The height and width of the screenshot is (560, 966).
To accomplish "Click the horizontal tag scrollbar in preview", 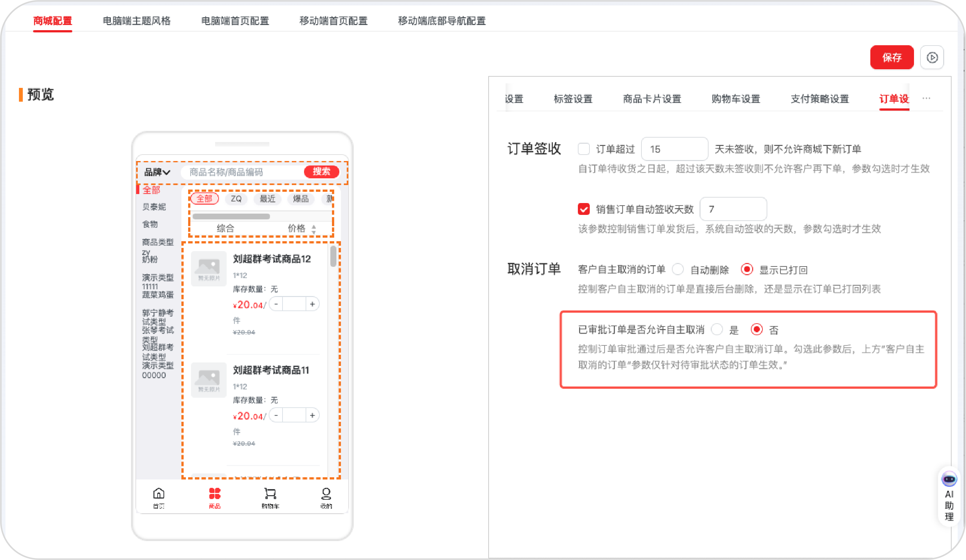I will (x=231, y=216).
